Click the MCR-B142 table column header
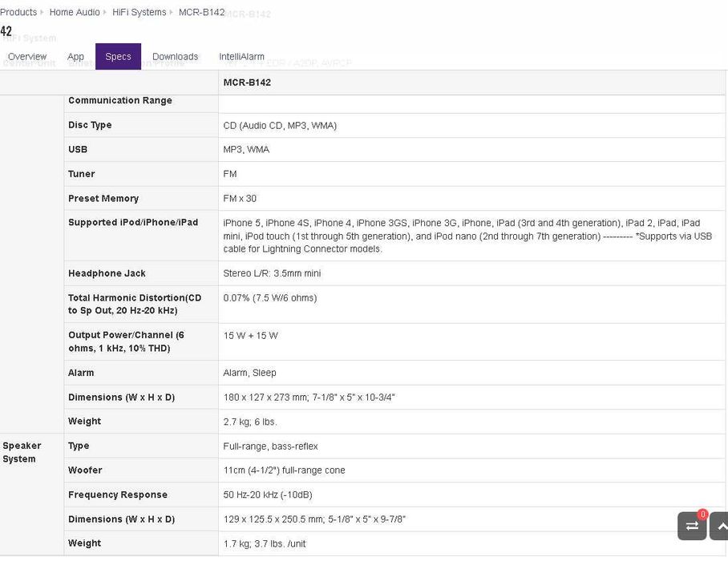This screenshot has height=561, width=728. pos(247,83)
